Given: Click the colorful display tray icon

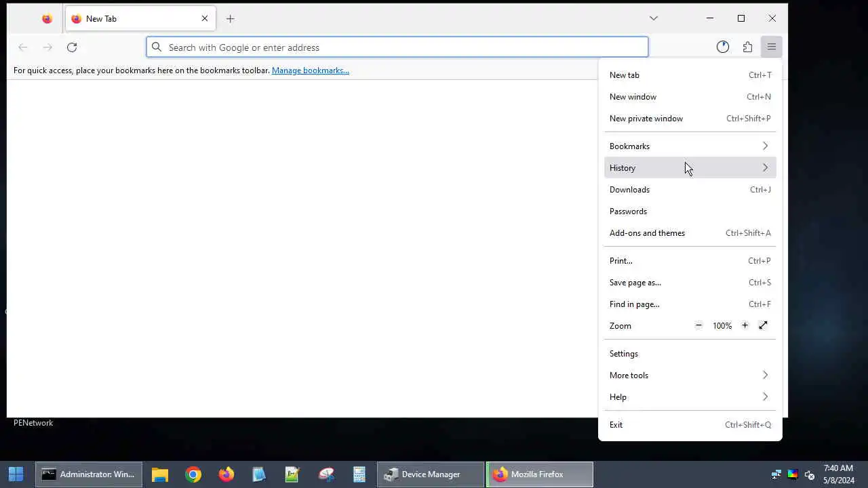Looking at the screenshot, I should click(x=793, y=474).
